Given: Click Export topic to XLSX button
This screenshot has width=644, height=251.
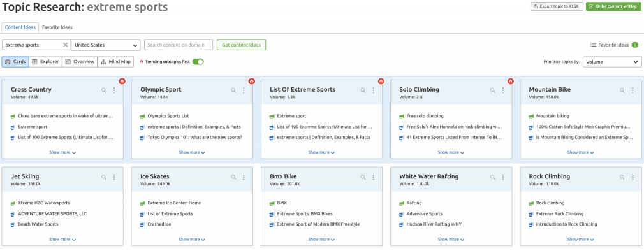Looking at the screenshot, I should (x=557, y=6).
